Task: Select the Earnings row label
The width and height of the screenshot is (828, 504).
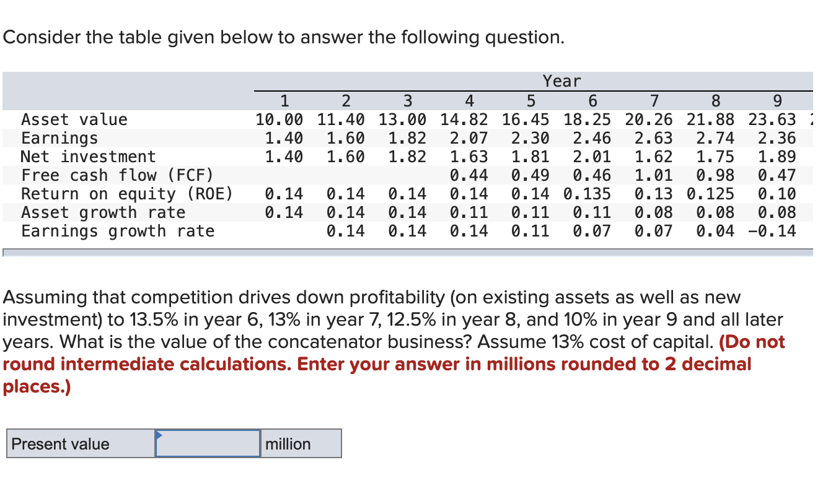Action: (59, 138)
